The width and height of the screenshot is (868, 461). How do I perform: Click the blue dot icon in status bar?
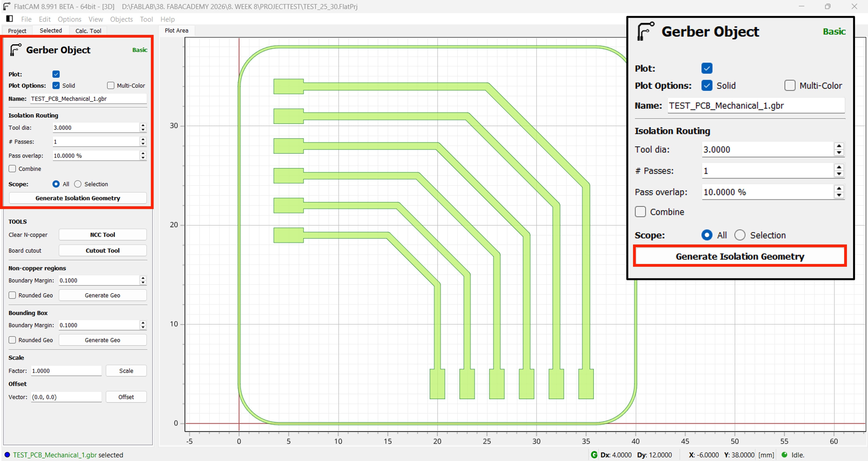coord(7,455)
